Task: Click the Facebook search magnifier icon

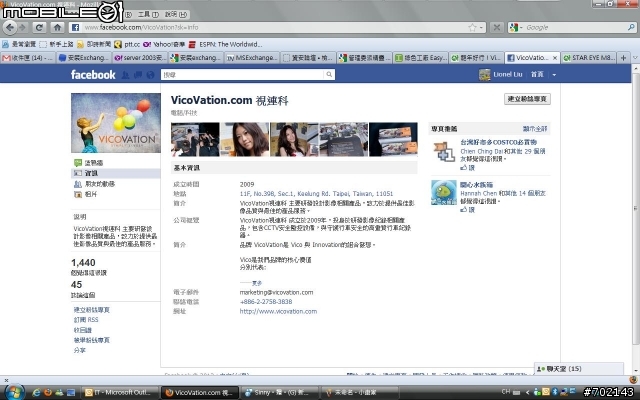Action: point(329,74)
